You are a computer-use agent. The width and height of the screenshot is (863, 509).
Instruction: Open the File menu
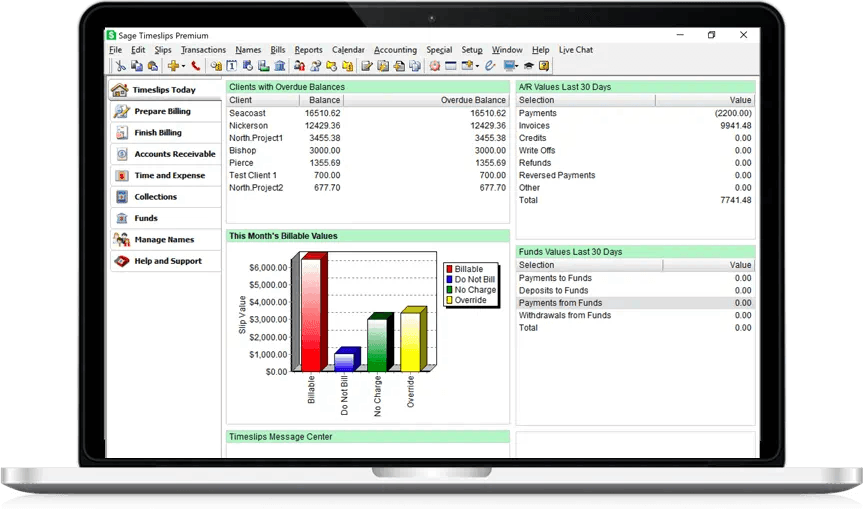pos(116,50)
